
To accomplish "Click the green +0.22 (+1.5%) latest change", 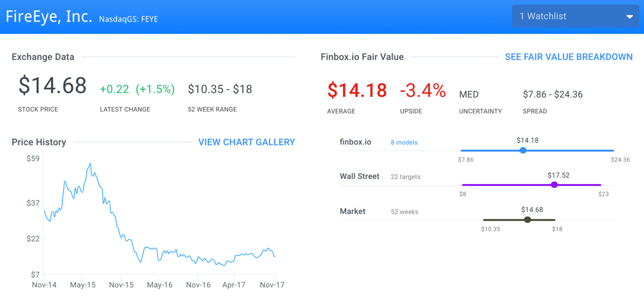I will tap(137, 89).
